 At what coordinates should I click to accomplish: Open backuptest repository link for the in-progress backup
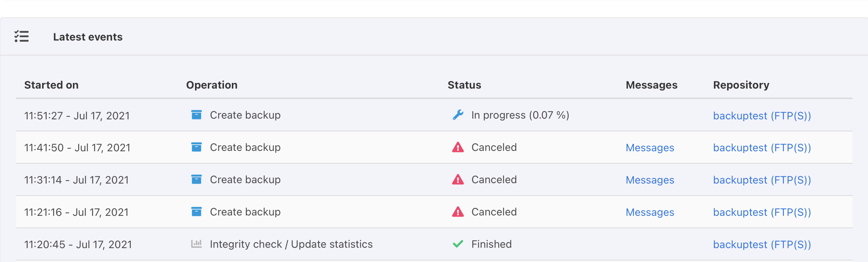(x=762, y=116)
